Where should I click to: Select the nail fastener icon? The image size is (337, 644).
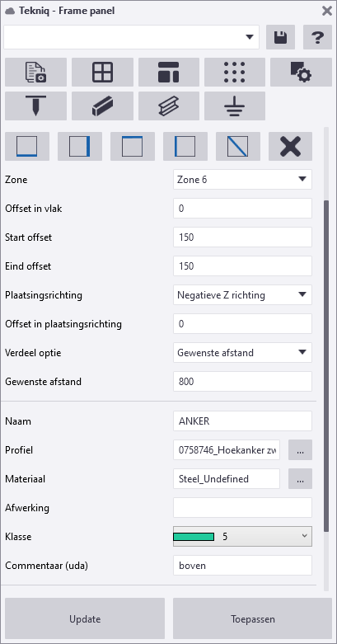[35, 106]
